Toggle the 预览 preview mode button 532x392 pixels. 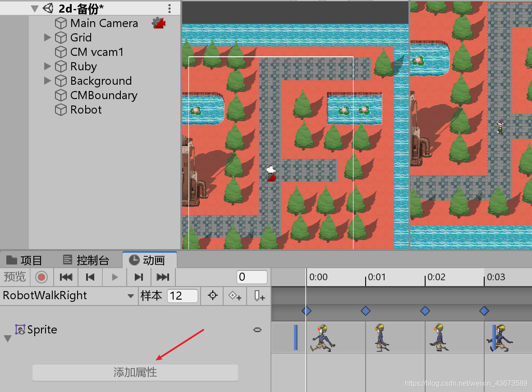(14, 277)
